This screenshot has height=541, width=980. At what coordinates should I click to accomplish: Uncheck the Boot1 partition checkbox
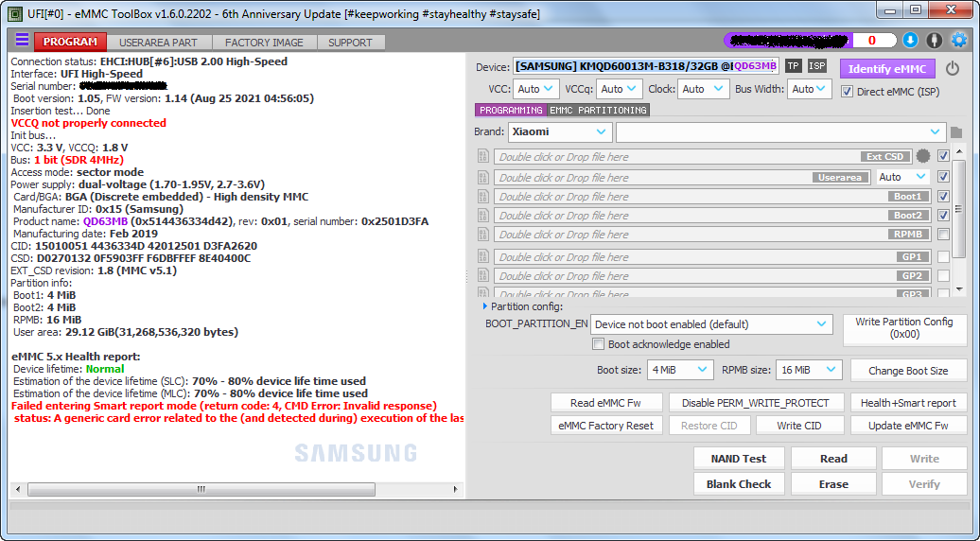[943, 196]
